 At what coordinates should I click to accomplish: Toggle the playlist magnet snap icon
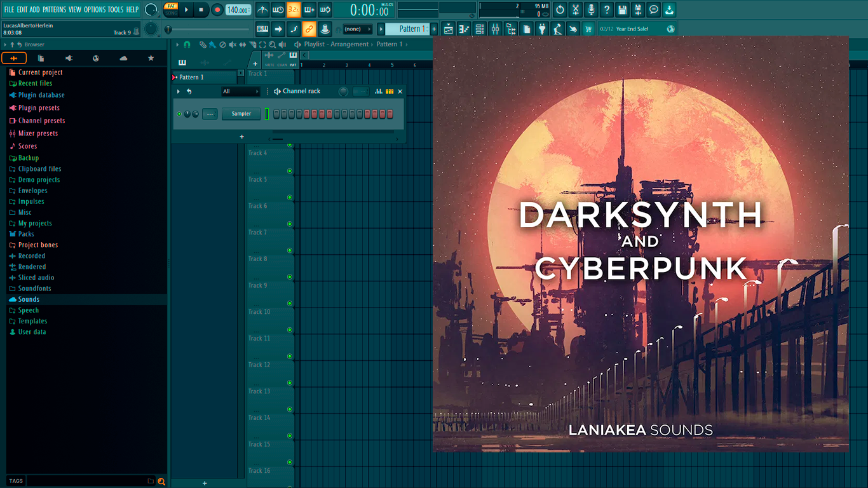[x=187, y=44]
